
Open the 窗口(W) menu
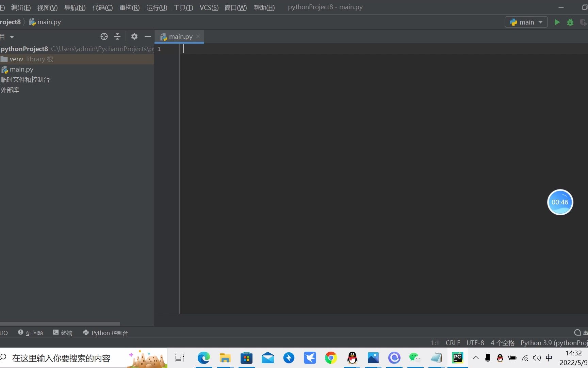(x=235, y=7)
